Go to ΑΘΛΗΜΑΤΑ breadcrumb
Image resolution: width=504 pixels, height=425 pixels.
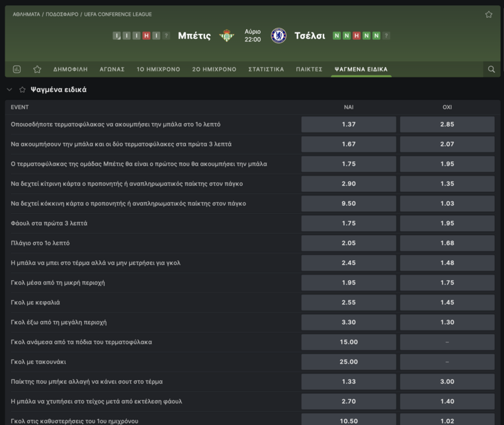pos(26,15)
